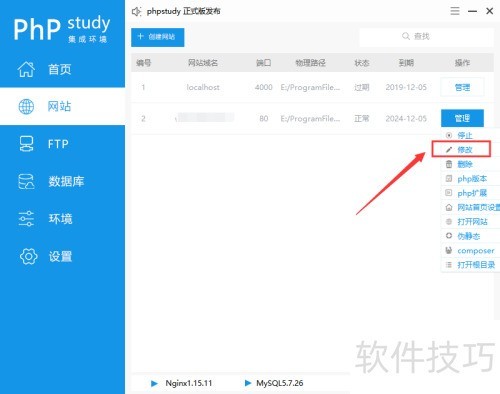Click the localhost domain cell
This screenshot has width=500, height=394.
203,87
